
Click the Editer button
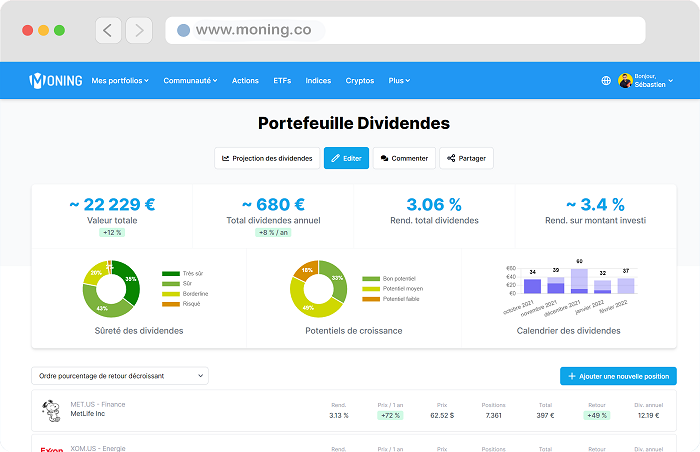pyautogui.click(x=346, y=158)
